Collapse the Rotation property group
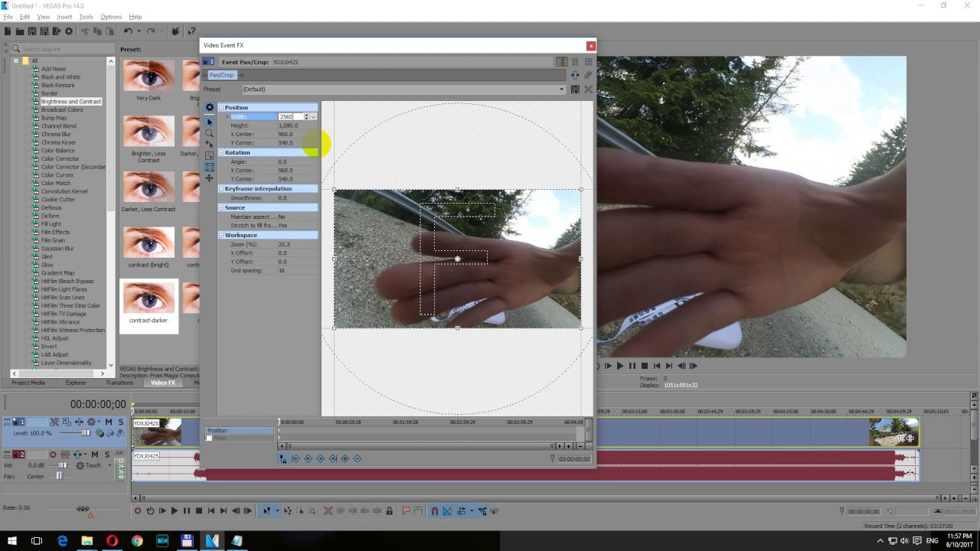Image resolution: width=980 pixels, height=551 pixels. pyautogui.click(x=221, y=152)
